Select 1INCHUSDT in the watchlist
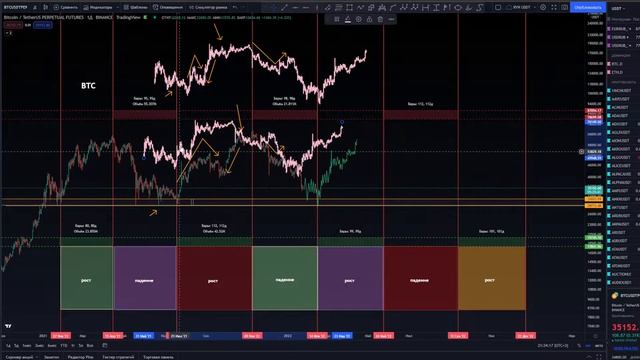The width and height of the screenshot is (640, 360). (622, 90)
